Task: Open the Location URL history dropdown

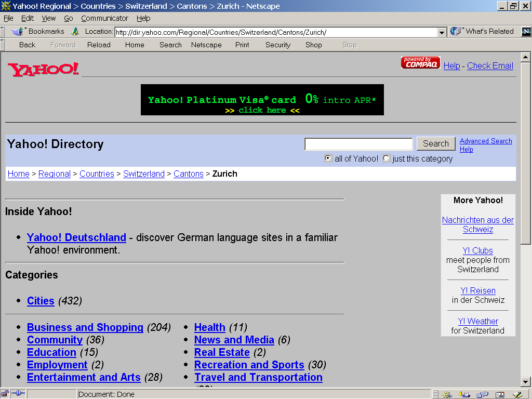Action: coord(442,33)
